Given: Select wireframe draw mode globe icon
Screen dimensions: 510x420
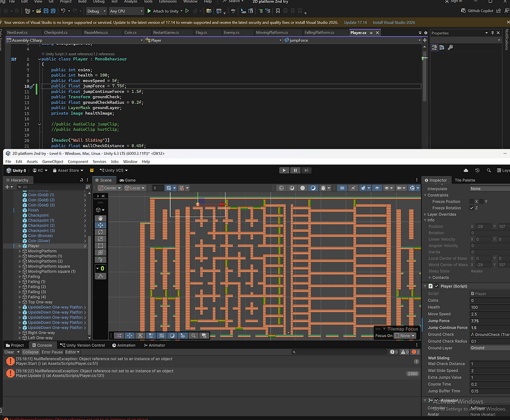Looking at the screenshot, I should click(282, 188).
